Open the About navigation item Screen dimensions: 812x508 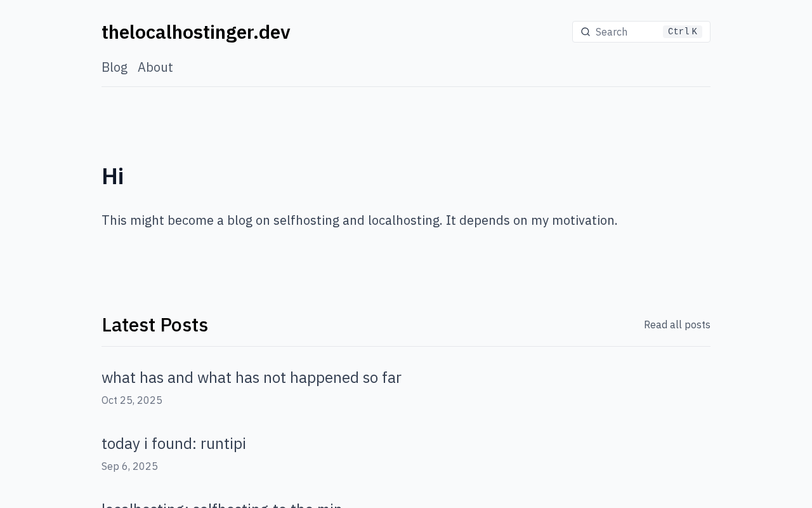(155, 67)
